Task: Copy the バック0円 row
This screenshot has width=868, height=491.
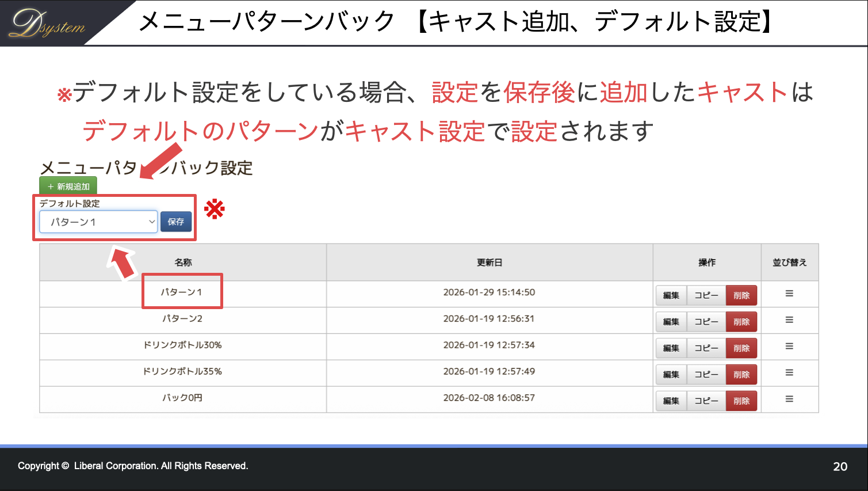Action: [706, 401]
